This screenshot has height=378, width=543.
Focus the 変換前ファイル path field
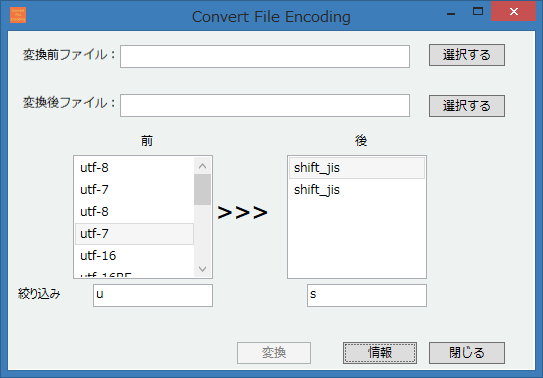265,56
